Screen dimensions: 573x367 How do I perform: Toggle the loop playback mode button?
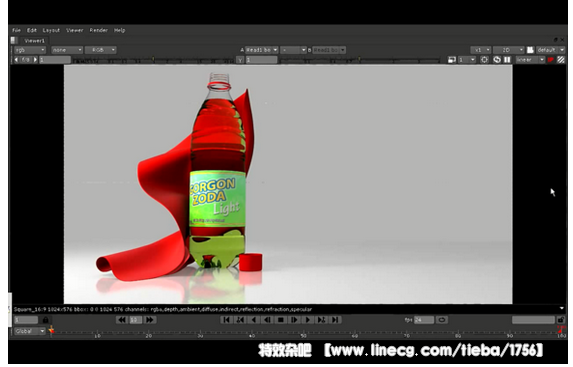441,320
